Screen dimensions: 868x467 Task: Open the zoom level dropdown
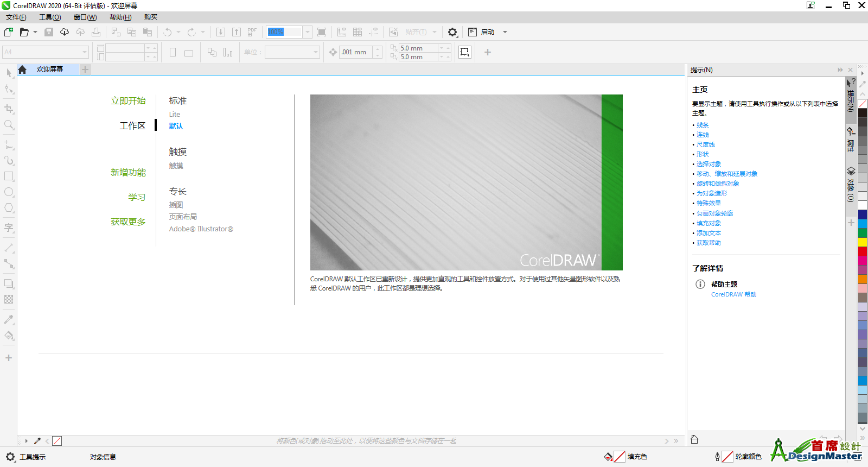(308, 32)
